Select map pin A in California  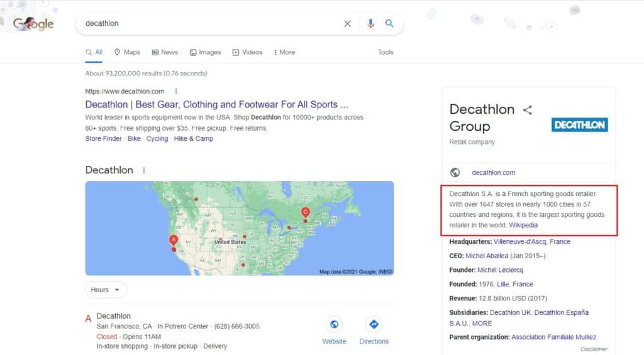(174, 241)
